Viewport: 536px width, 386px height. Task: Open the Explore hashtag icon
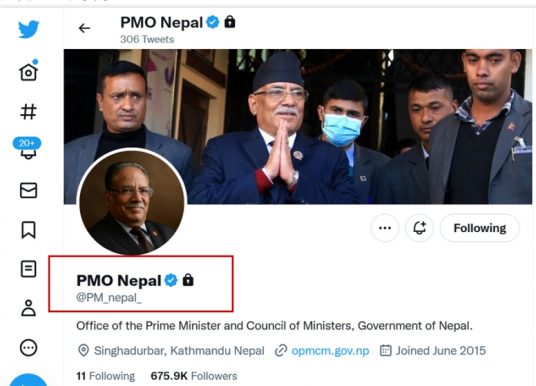pos(28,111)
